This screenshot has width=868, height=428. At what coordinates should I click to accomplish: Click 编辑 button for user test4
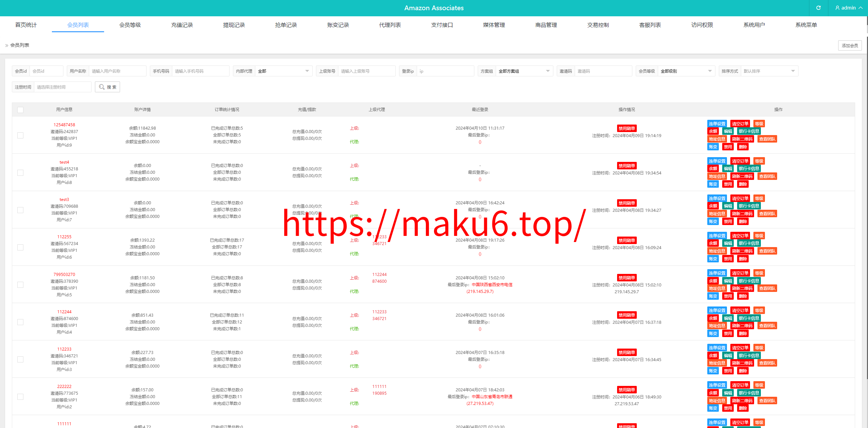(728, 168)
